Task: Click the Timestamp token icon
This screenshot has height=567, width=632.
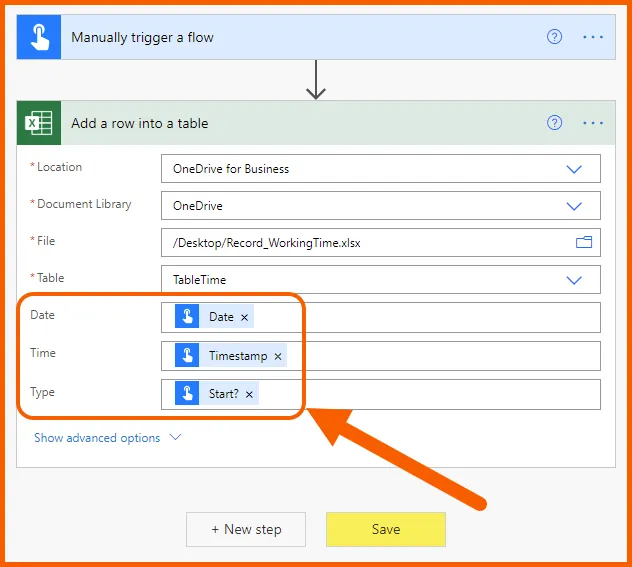Action: 187,355
